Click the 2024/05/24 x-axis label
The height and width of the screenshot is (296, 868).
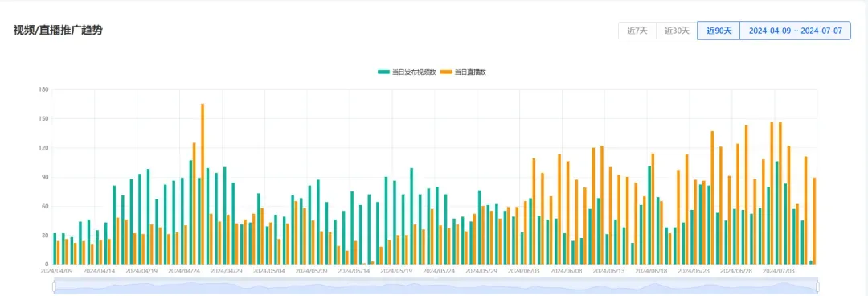click(x=439, y=271)
